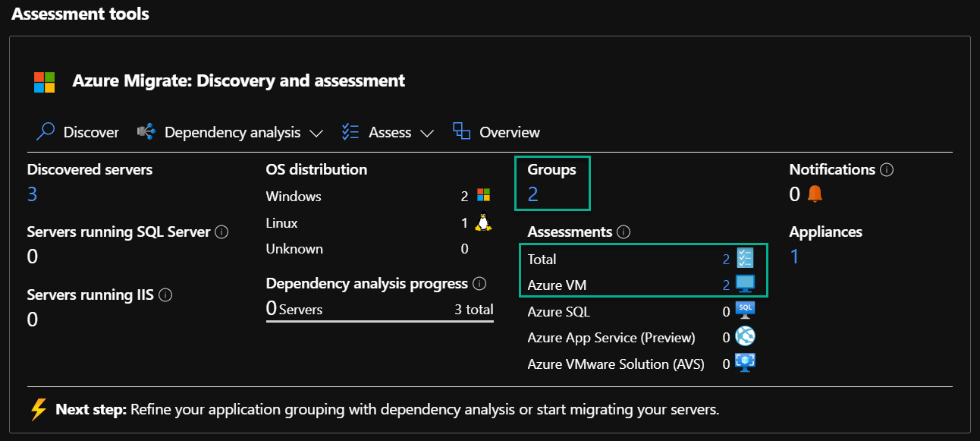
Task: Open the Groups count link
Action: click(x=532, y=194)
